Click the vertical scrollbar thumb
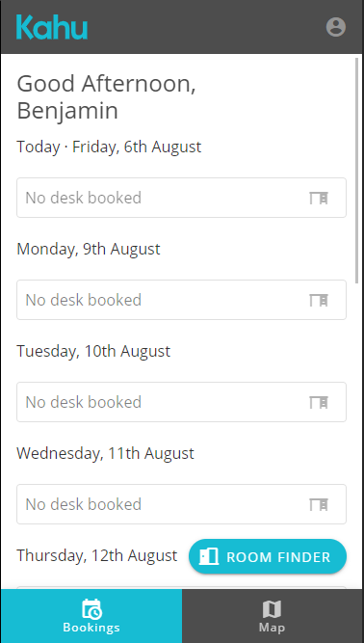 (x=357, y=171)
